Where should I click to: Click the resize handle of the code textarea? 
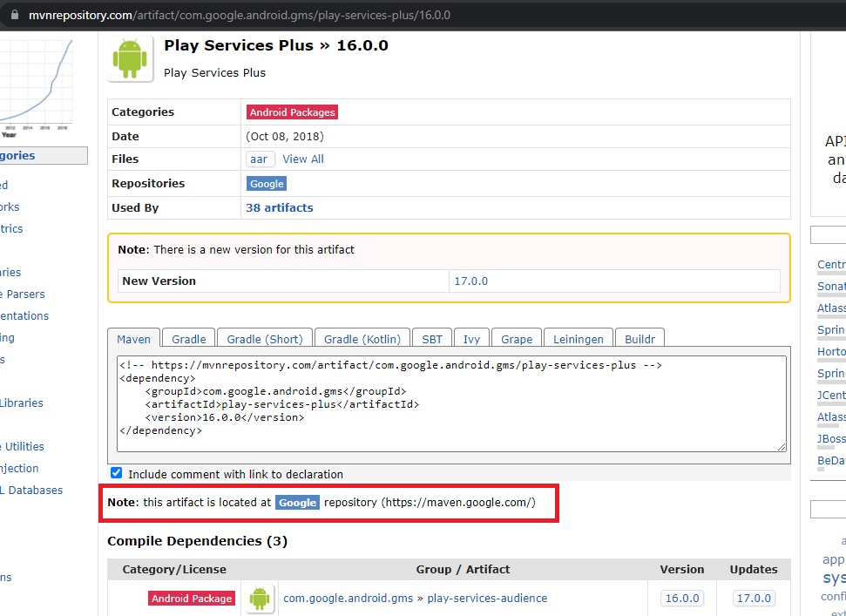click(x=782, y=447)
